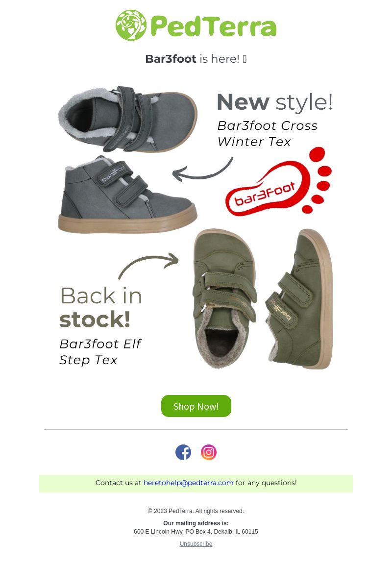The image size is (392, 565).
Task: Click the Bar3foot Cross Winter Tex text
Action: click(268, 134)
